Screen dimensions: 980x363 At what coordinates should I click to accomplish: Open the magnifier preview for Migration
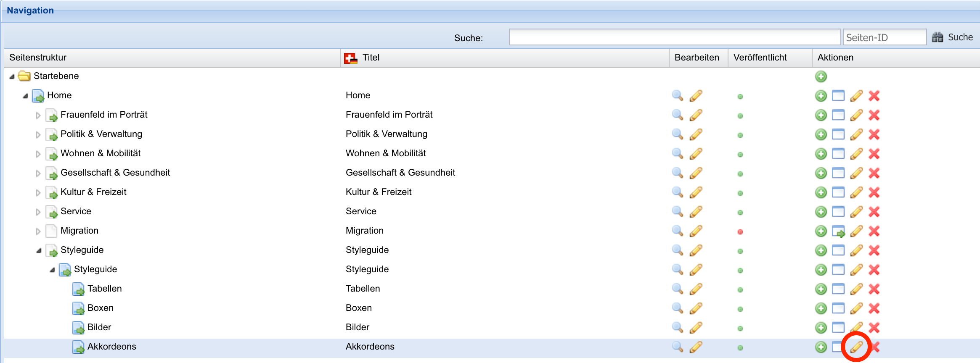point(677,231)
